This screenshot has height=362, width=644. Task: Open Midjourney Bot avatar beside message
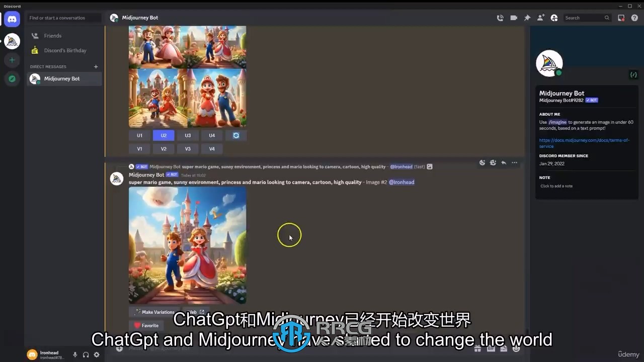(117, 178)
